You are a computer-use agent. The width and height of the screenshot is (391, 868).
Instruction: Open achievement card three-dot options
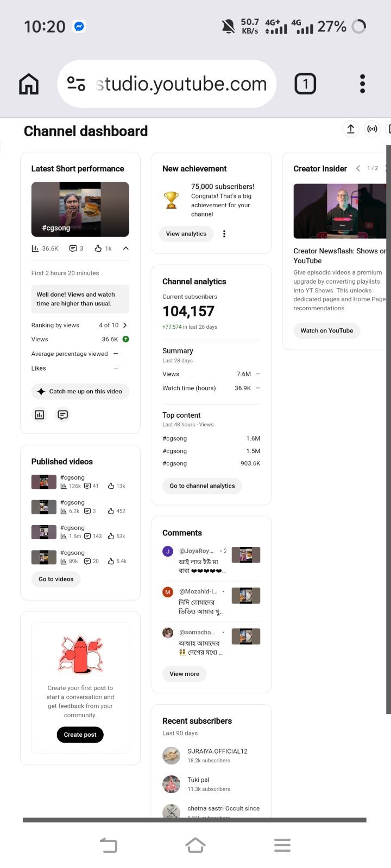(224, 234)
